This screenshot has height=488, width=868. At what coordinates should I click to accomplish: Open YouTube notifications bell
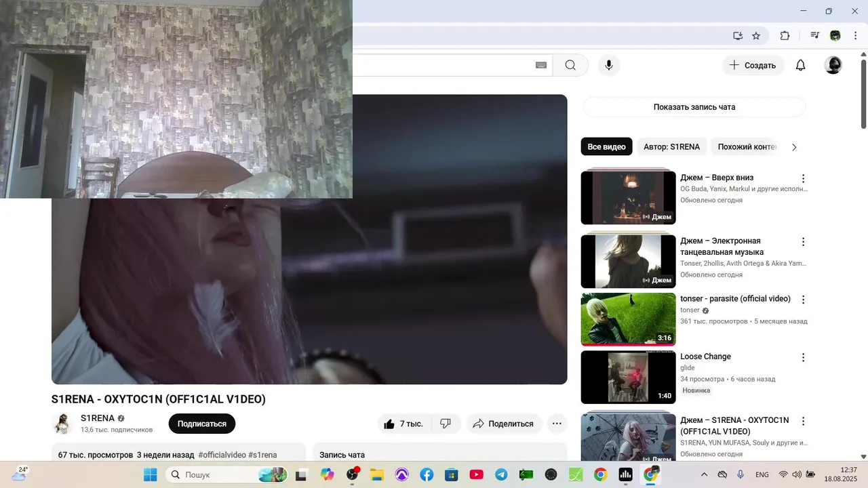801,65
